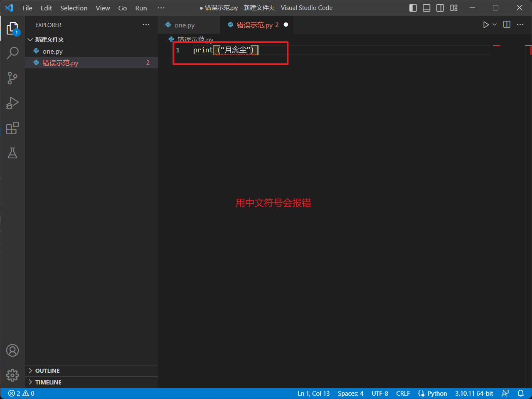Toggle the primary side bar layout button
The height and width of the screenshot is (399, 532).
413,8
